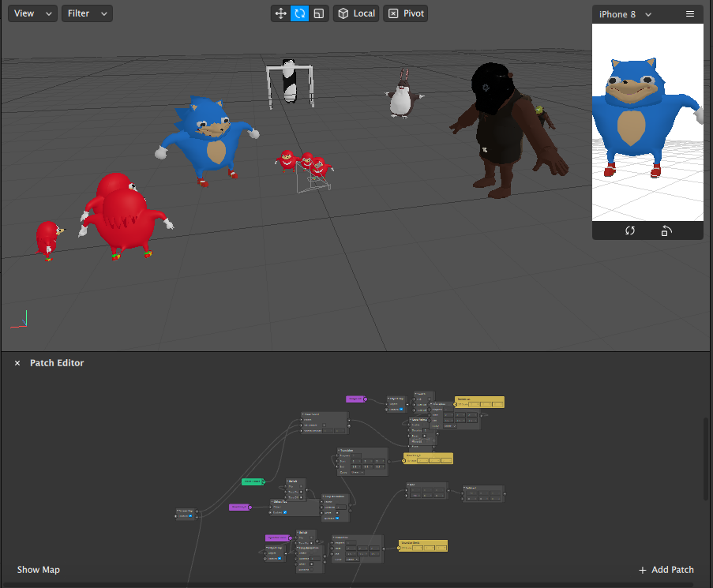Image resolution: width=713 pixels, height=588 pixels.
Task: Select the bottom yellow patch
Action: tap(423, 545)
